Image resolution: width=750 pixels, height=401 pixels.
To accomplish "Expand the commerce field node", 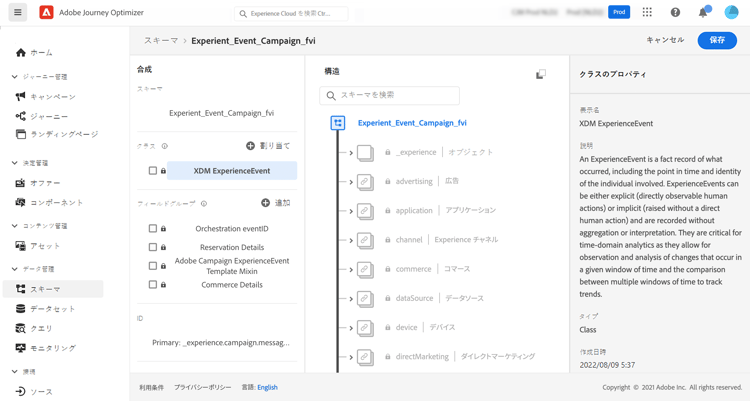I will coord(351,269).
